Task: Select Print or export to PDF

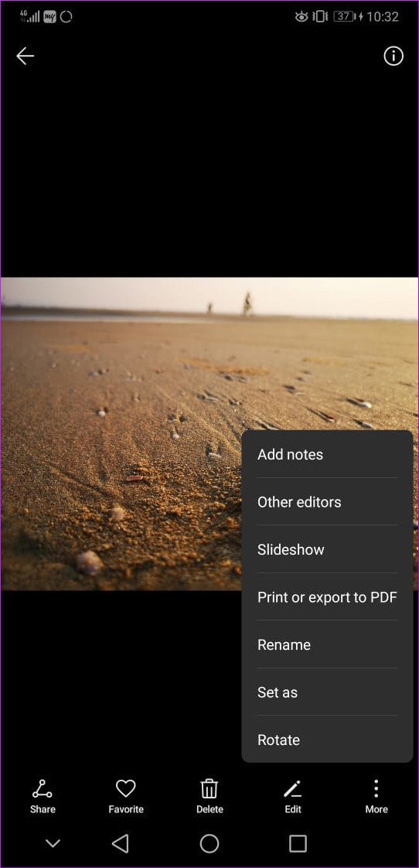Action: click(x=327, y=597)
